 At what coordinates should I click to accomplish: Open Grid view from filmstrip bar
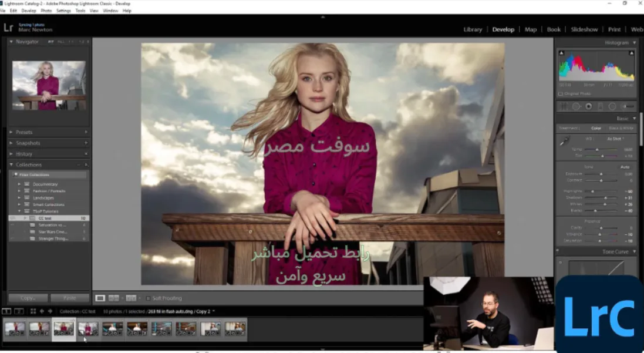click(x=33, y=311)
